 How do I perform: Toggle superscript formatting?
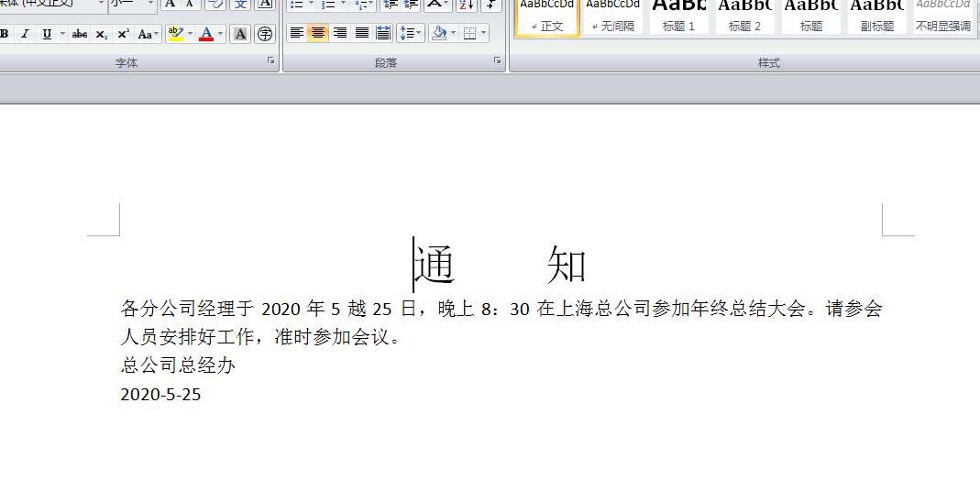pyautogui.click(x=123, y=34)
